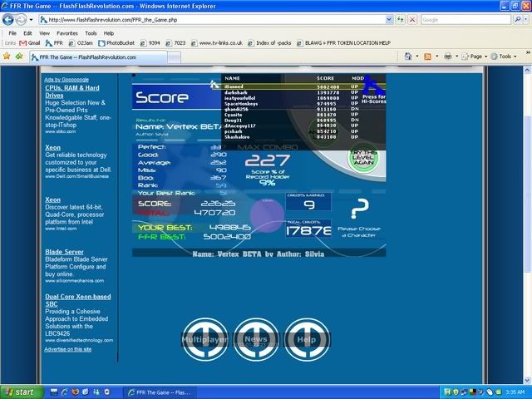The height and width of the screenshot is (399, 532).
Task: Click the browser Back arrow button
Action: pos(11,18)
